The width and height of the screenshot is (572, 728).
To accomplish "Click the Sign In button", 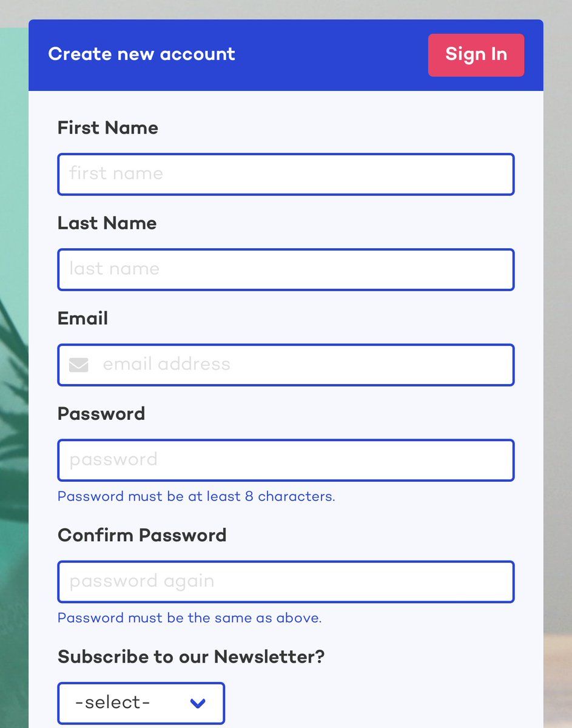I will coord(476,55).
